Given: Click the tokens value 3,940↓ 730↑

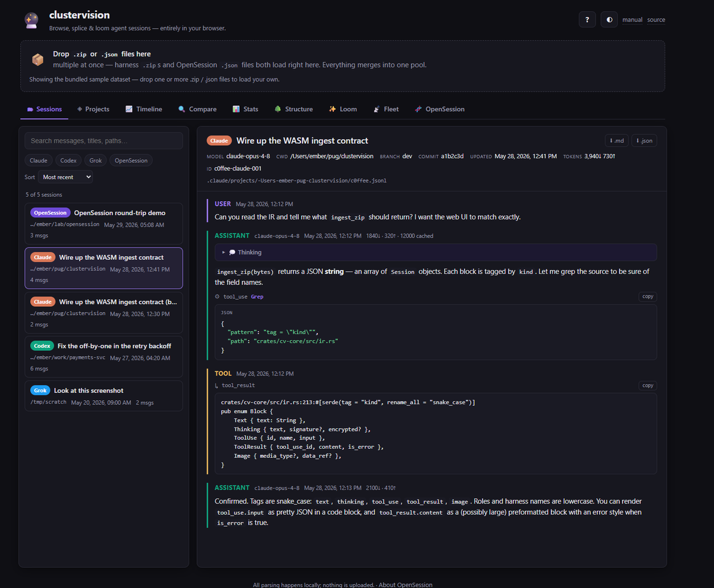Looking at the screenshot, I should [600, 156].
